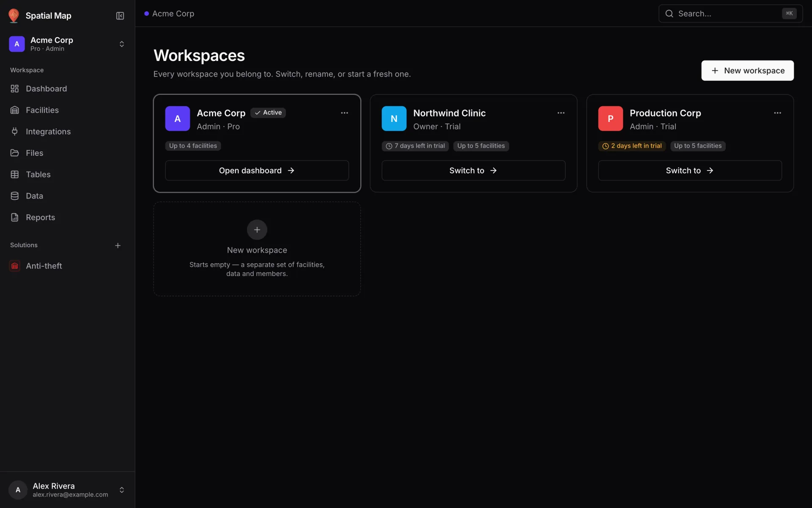Click the '2 days left in trial' badge

[632, 146]
